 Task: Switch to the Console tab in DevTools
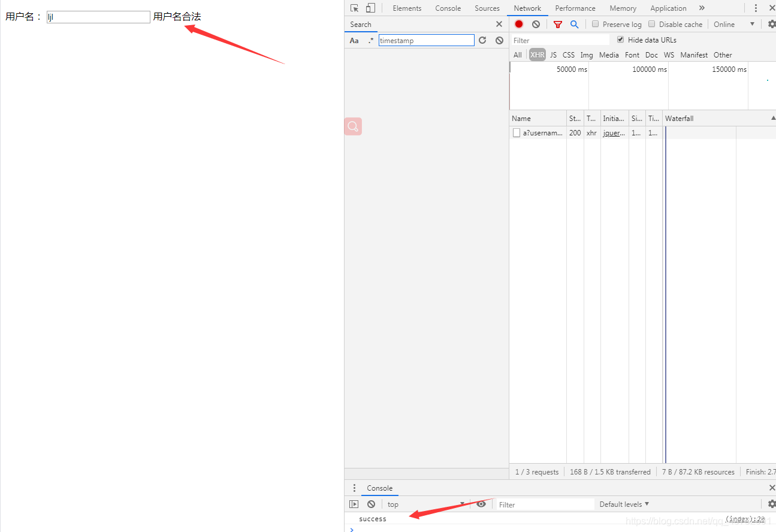(448, 8)
